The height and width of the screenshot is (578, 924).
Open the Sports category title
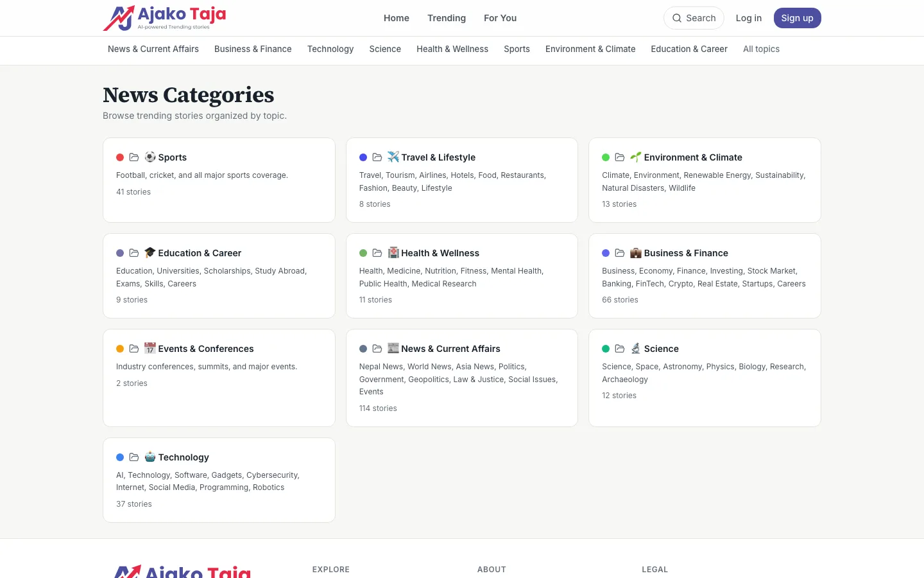(x=173, y=157)
